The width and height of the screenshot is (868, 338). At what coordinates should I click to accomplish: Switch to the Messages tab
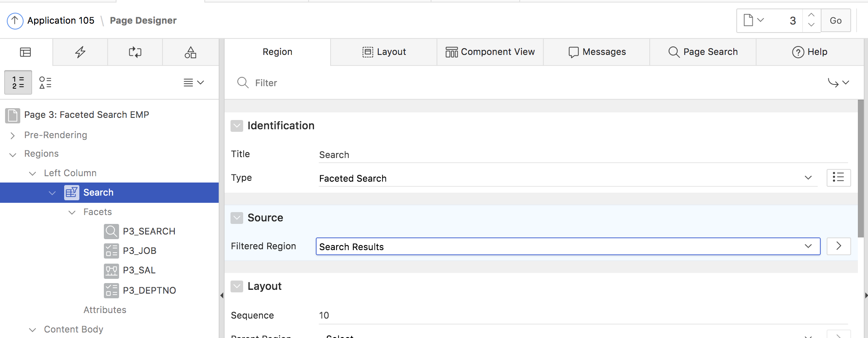(x=597, y=52)
